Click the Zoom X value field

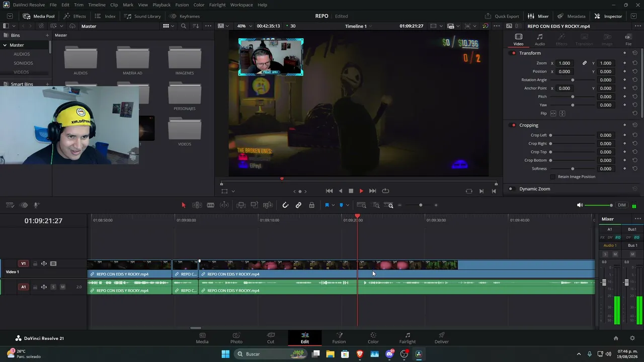point(565,63)
